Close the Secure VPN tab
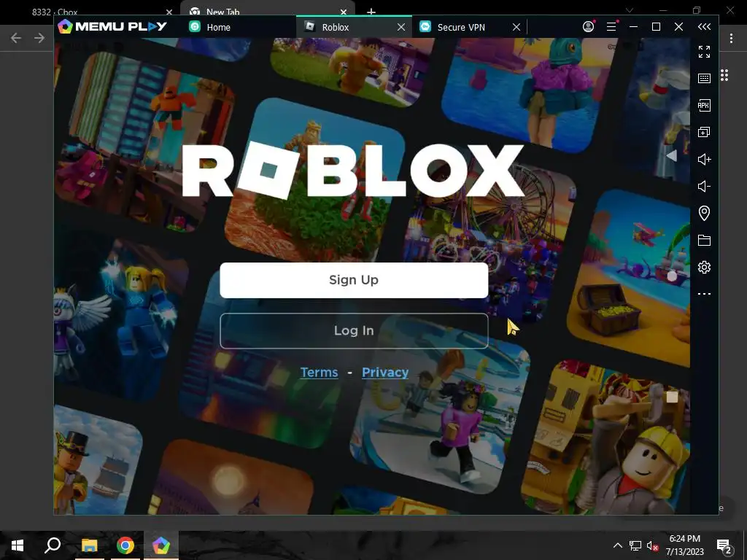Image resolution: width=747 pixels, height=560 pixels. point(516,27)
